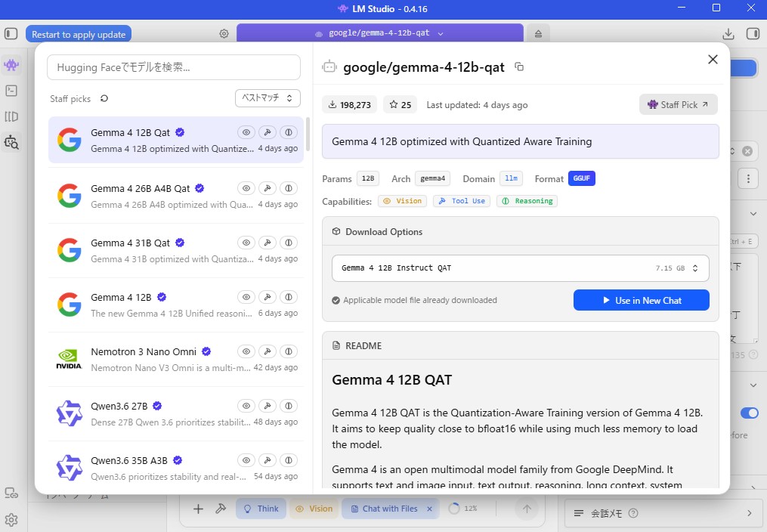Click circular x clear icon in right panel

point(747,151)
